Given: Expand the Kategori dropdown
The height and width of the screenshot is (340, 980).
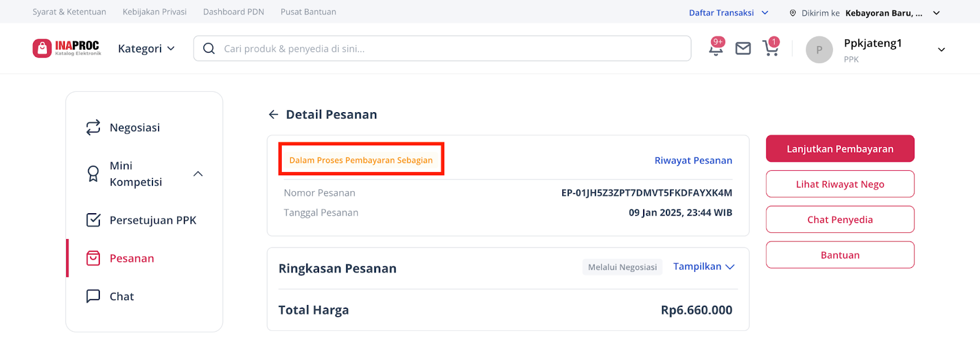Looking at the screenshot, I should (146, 48).
